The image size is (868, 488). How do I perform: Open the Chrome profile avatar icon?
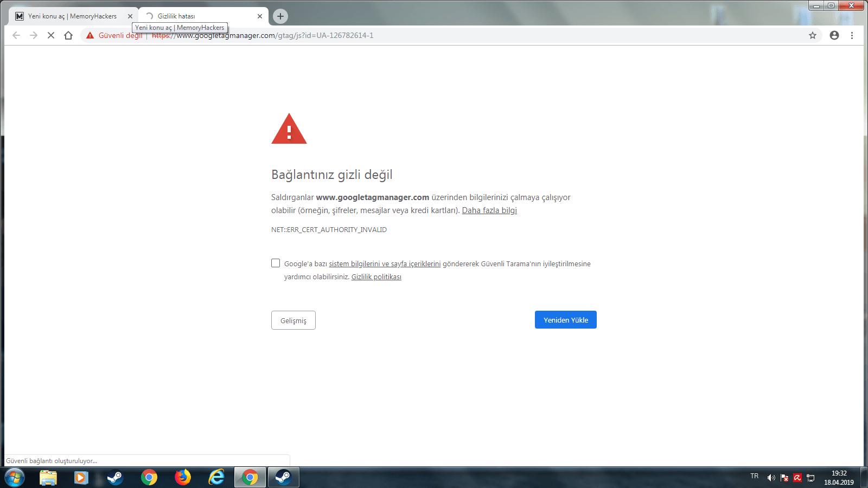(834, 35)
